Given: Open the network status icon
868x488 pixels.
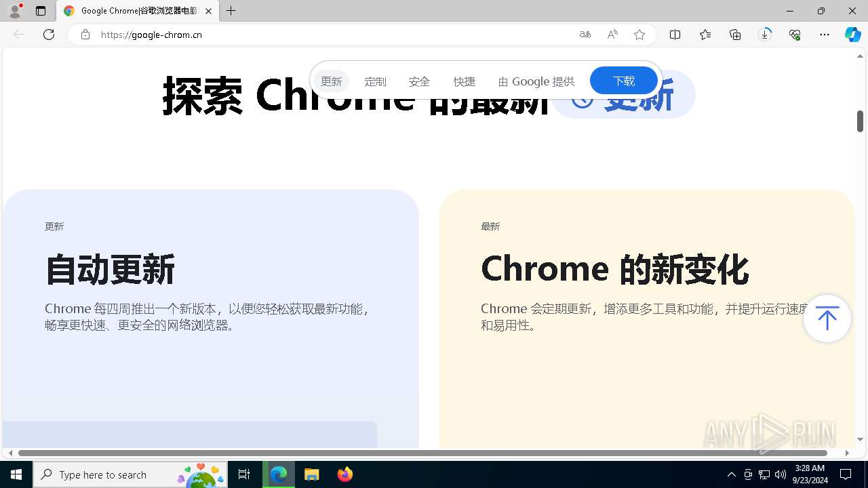Looking at the screenshot, I should click(x=764, y=474).
